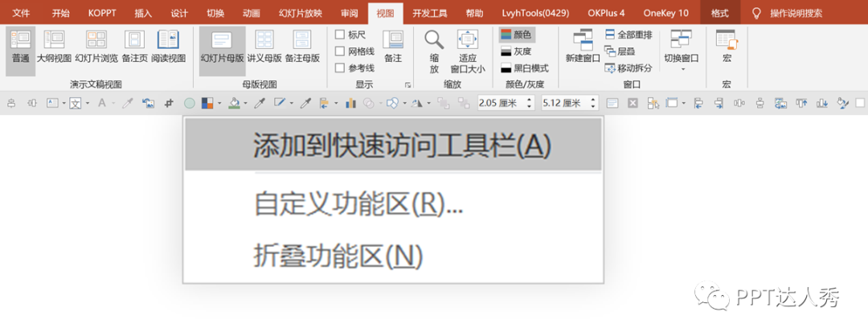
Task: Toggle the Notes pane (备注) button
Action: (393, 46)
